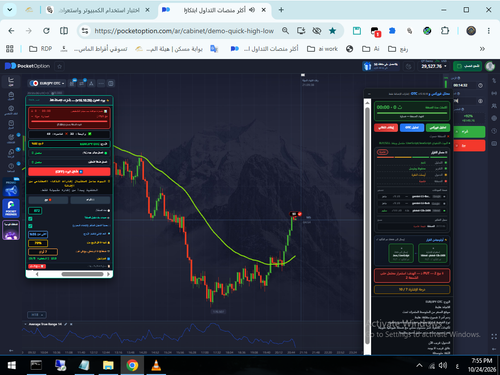Click the clock icon beside the trade time
Image resolution: width=500 pixels, height=375 pixels.
pyautogui.click(x=480, y=85)
